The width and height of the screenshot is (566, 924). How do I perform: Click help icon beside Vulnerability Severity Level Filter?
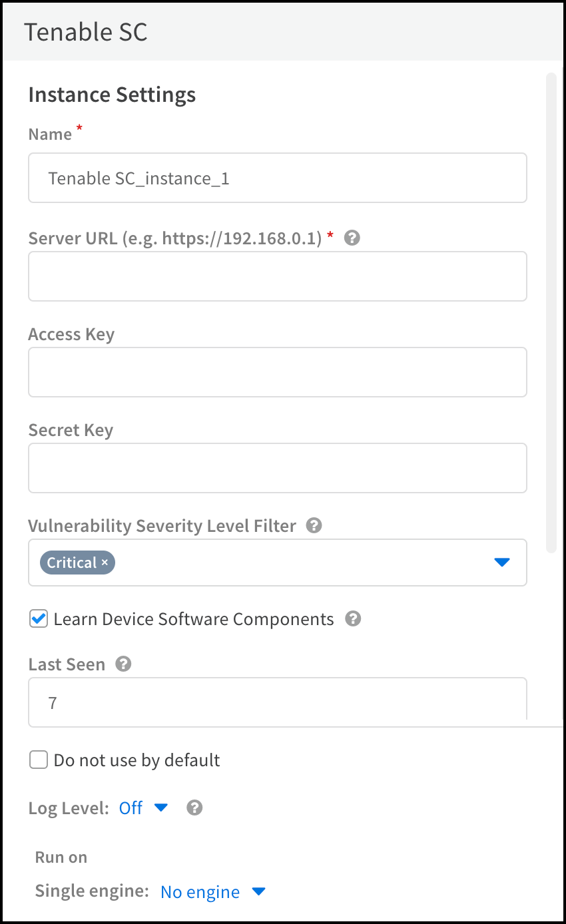click(x=314, y=525)
